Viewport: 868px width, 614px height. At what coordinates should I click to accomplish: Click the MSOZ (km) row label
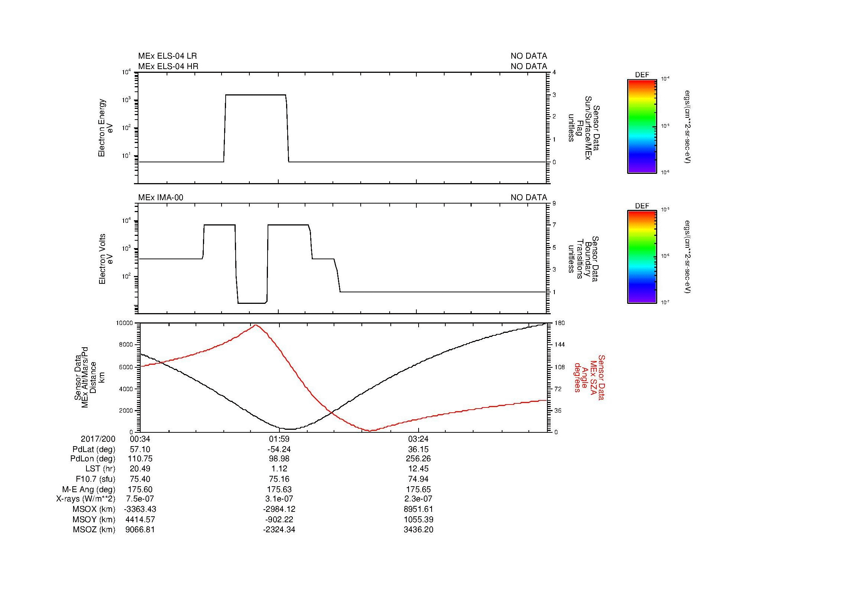tap(94, 530)
